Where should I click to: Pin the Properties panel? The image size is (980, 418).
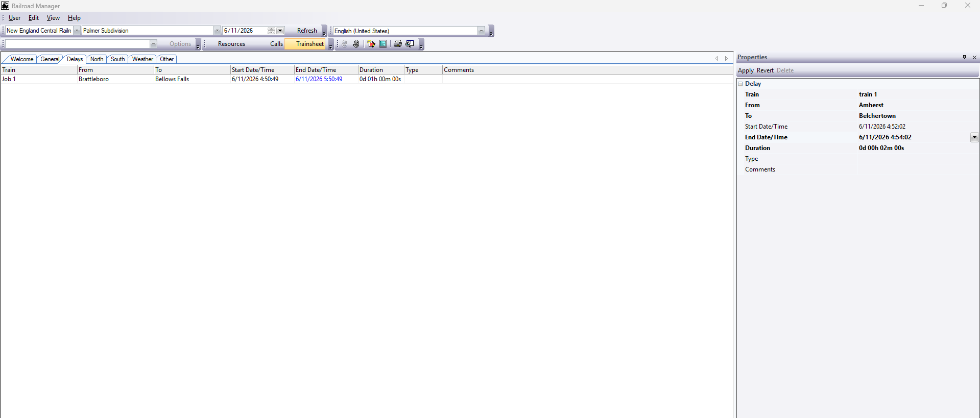click(x=964, y=57)
